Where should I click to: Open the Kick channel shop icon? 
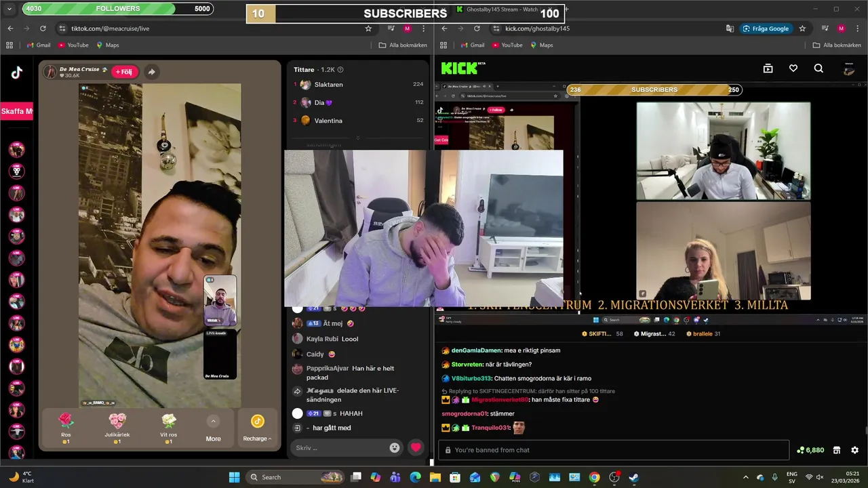pos(837,450)
